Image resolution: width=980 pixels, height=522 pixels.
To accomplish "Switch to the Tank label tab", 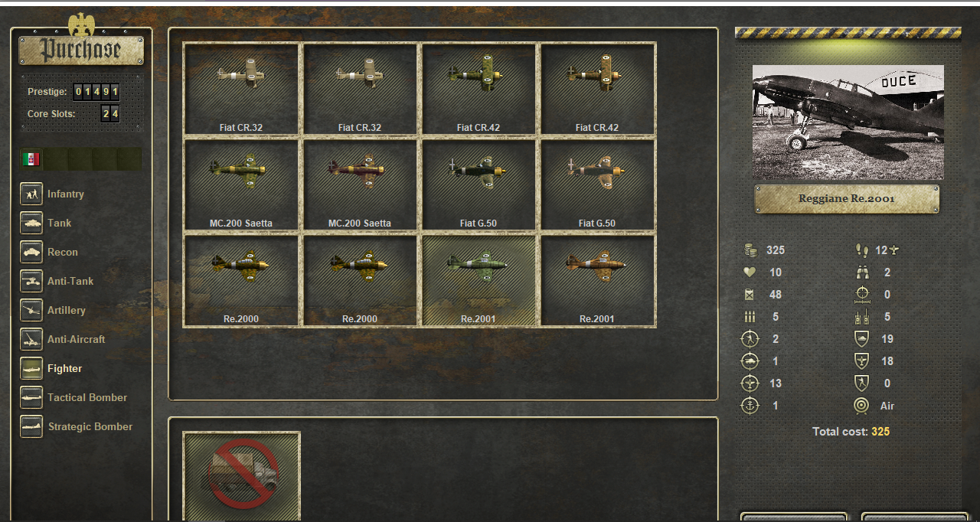I will point(59,223).
